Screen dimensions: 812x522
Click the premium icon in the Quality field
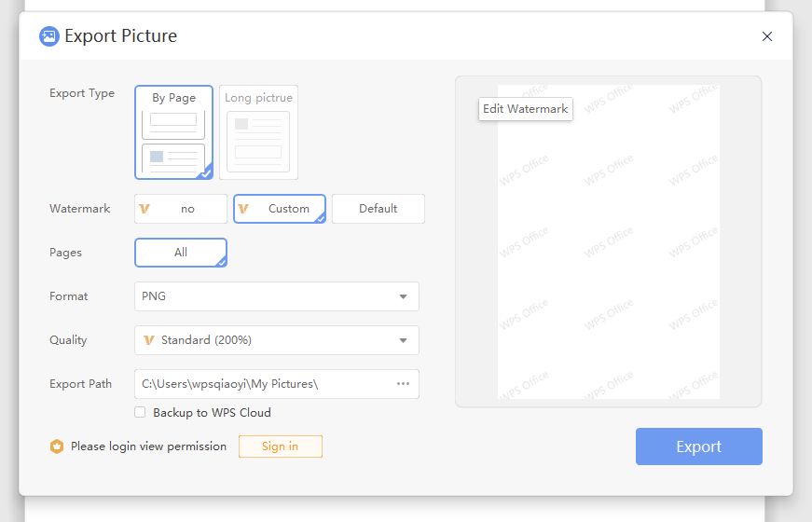pyautogui.click(x=148, y=340)
